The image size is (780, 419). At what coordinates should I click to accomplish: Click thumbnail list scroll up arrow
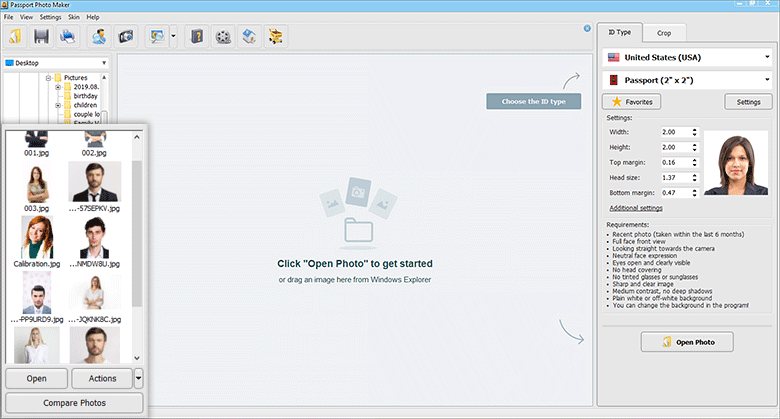pyautogui.click(x=137, y=137)
